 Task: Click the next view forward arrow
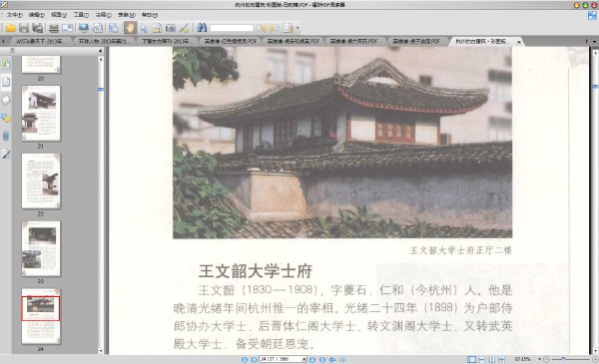coord(342,359)
